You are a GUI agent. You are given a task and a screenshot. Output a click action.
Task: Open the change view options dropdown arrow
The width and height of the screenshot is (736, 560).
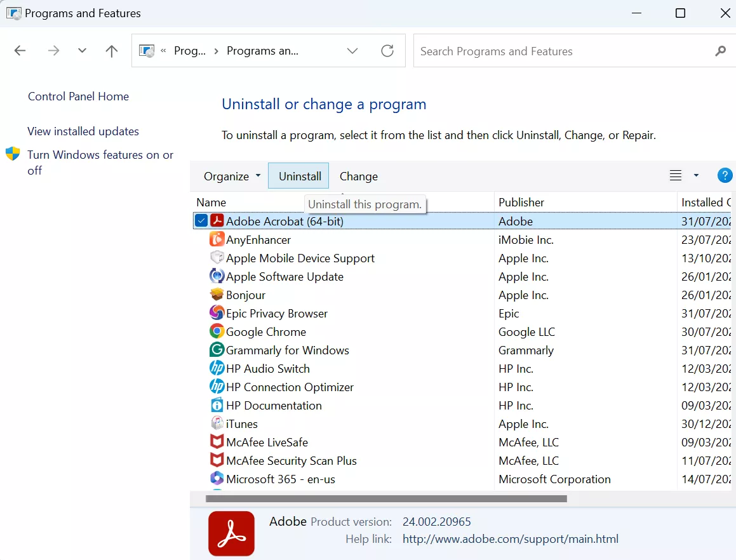pyautogui.click(x=696, y=175)
